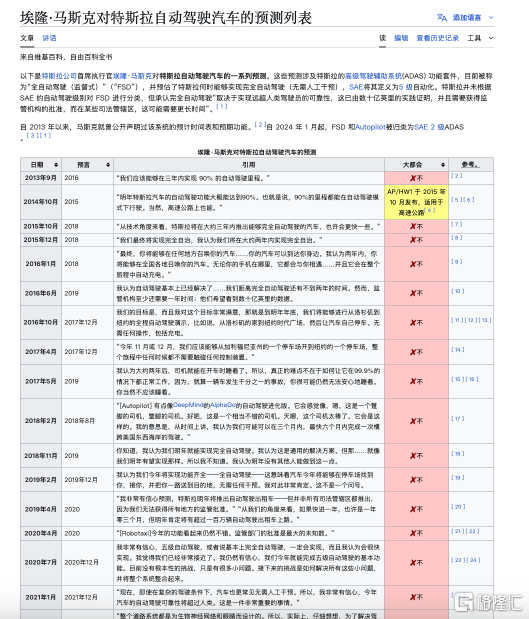Follow the 特斯拉公司 link

click(59, 76)
